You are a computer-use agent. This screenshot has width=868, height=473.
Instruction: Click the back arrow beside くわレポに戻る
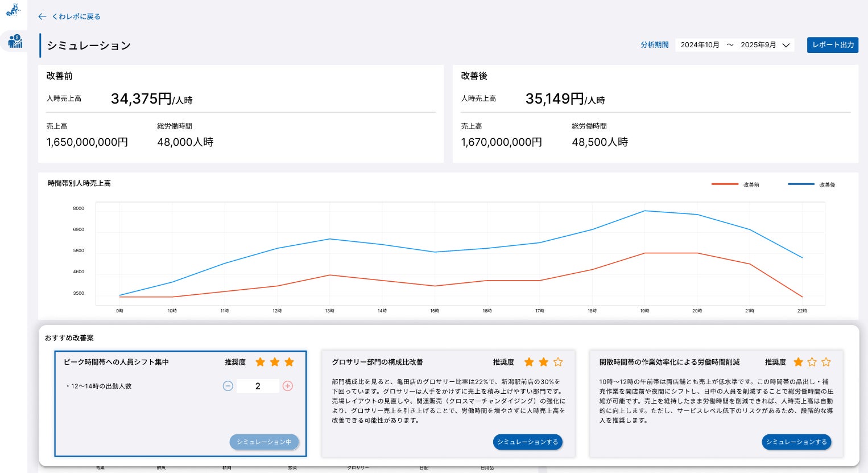point(42,17)
